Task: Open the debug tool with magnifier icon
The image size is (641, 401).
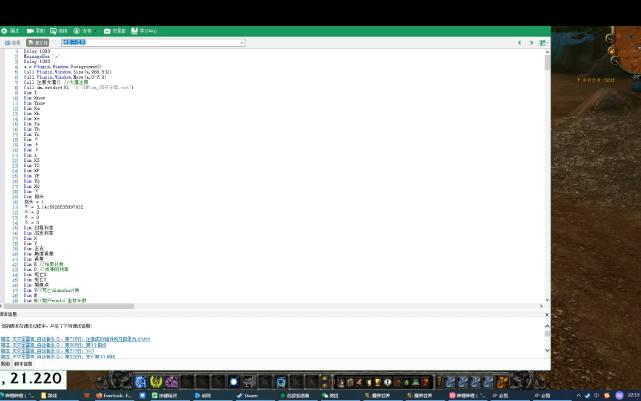Action: pos(54,31)
